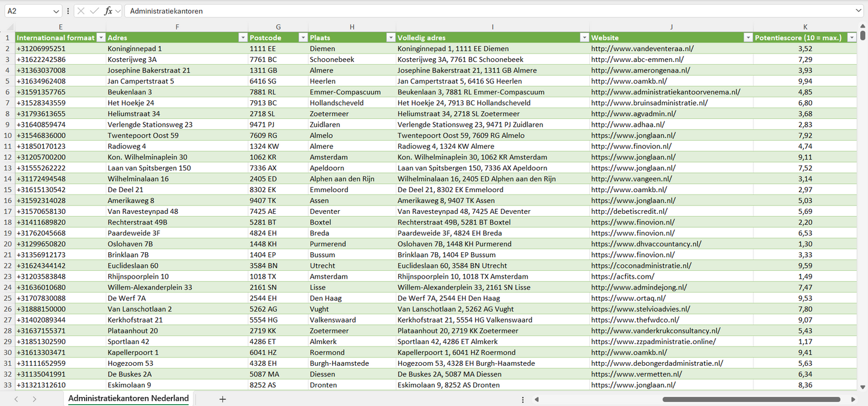Select cell with phone +31206995251
Viewport: 868px width, 406px height.
point(61,49)
